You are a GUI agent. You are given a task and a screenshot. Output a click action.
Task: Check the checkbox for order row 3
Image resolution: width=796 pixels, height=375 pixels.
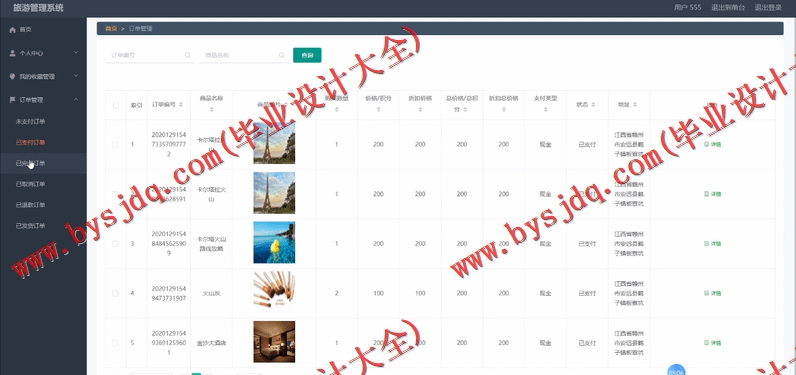116,244
